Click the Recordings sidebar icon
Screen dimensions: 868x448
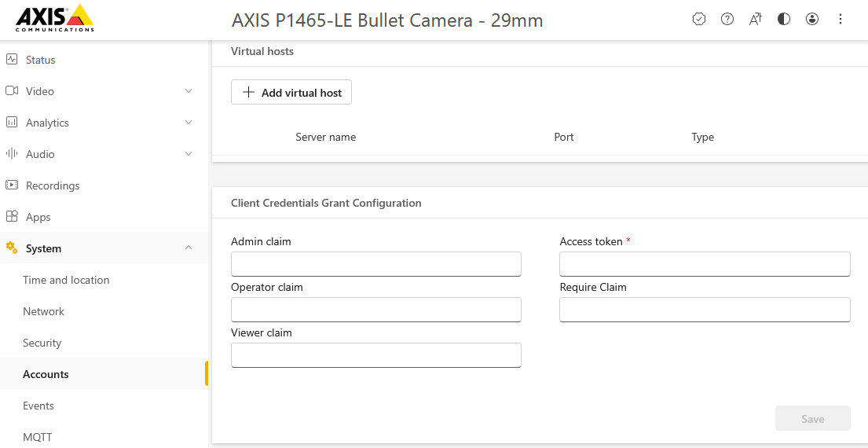click(x=12, y=185)
